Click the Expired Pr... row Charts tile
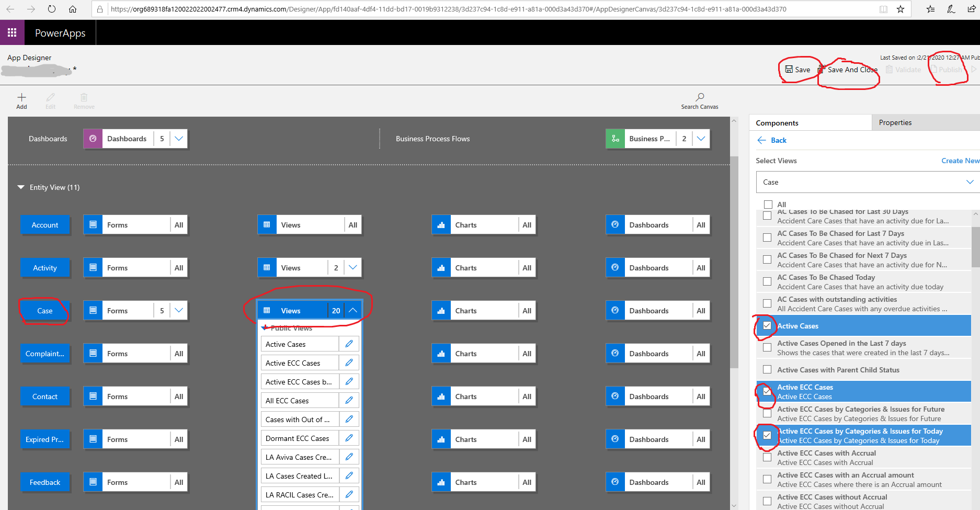The height and width of the screenshot is (510, 980). pyautogui.click(x=484, y=439)
